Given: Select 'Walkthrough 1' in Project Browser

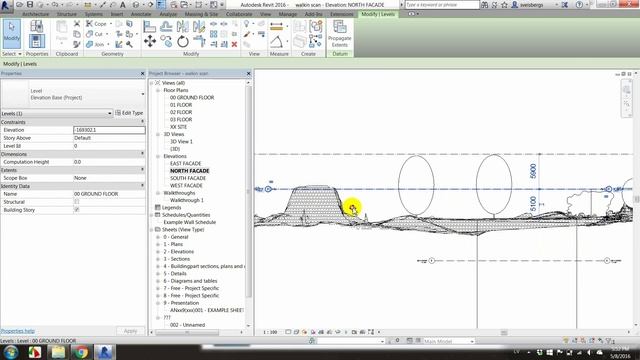Looking at the screenshot, I should 187,200.
